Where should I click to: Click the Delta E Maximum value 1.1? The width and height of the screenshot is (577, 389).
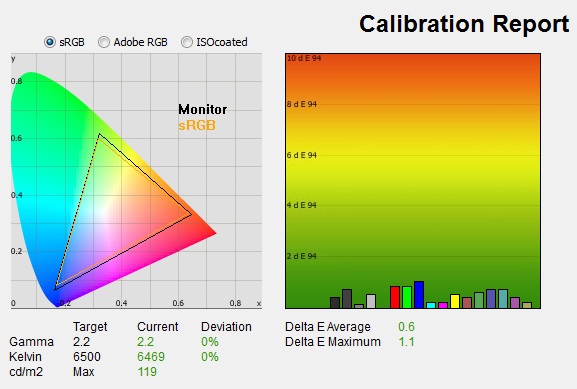pyautogui.click(x=406, y=342)
